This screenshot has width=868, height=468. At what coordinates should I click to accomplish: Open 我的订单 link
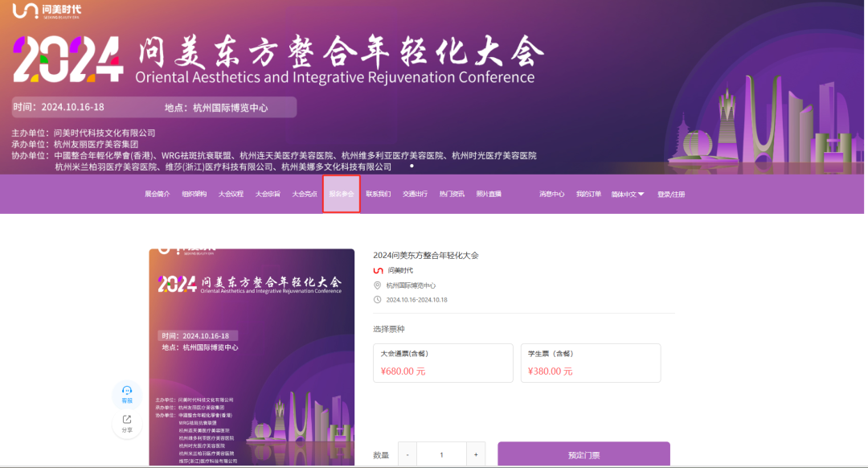(588, 195)
